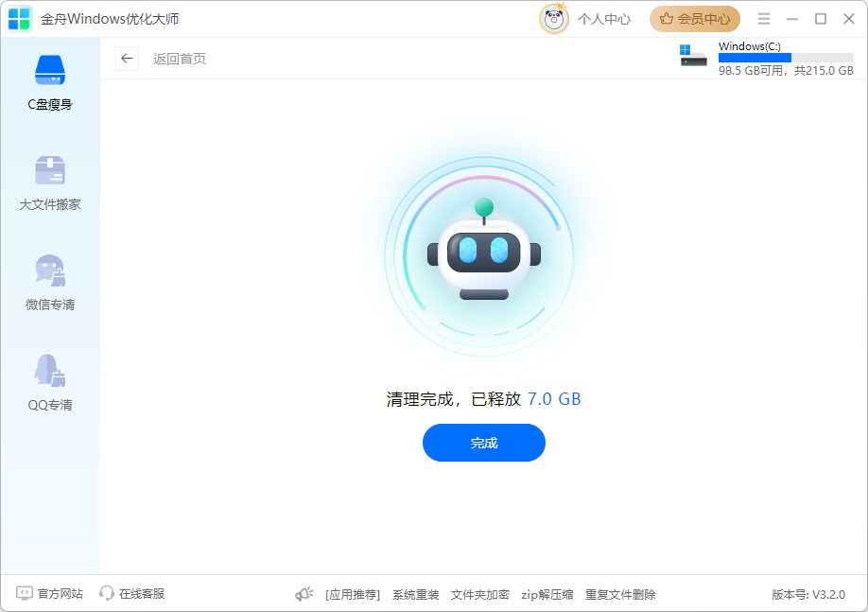Click the C drive usage bar
The height and width of the screenshot is (612, 868).
click(786, 58)
